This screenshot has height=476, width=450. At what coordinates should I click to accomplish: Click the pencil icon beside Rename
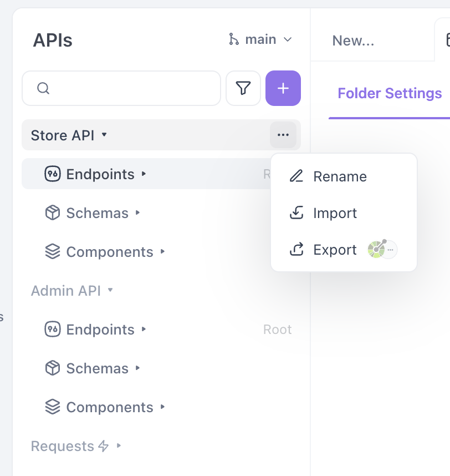tap(296, 176)
